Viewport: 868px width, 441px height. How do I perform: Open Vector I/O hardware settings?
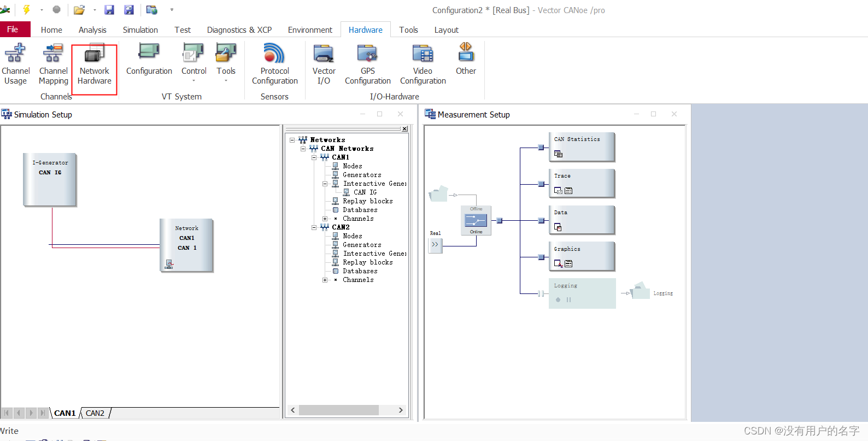(324, 64)
